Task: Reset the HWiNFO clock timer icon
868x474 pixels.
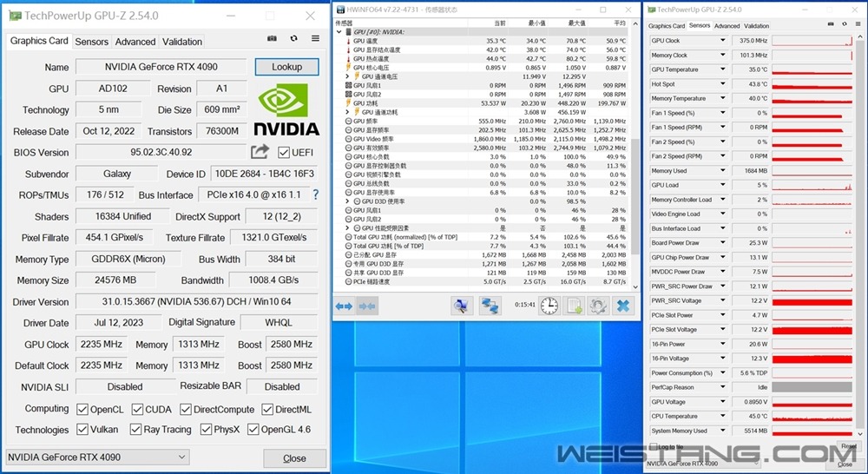Action: [549, 305]
